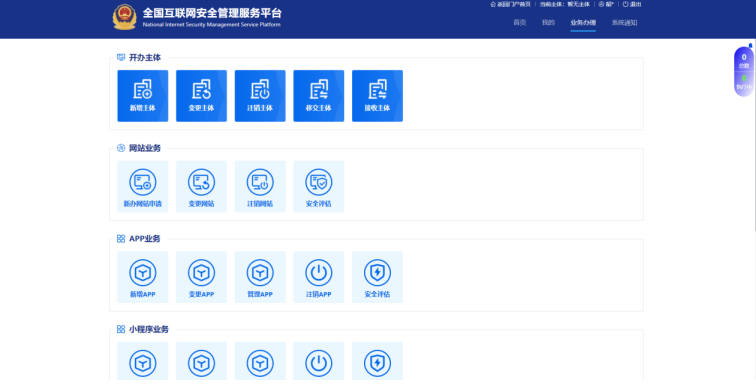
Task: Click the 执行中 counter in floating widget
Action: 744,82
